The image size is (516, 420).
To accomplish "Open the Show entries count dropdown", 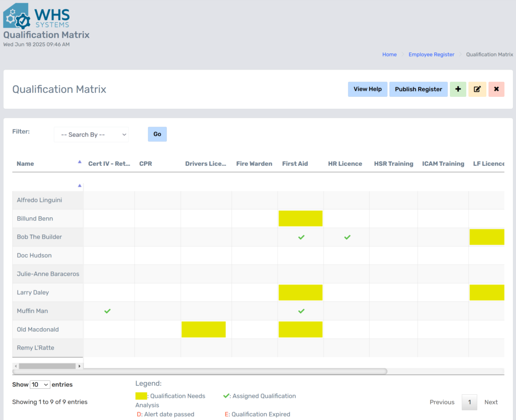I will [x=40, y=385].
